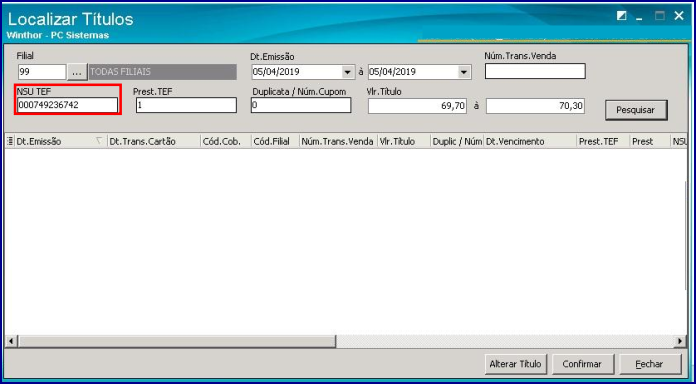696x384 pixels.
Task: Click the NSU TEF input field
Action: point(68,105)
